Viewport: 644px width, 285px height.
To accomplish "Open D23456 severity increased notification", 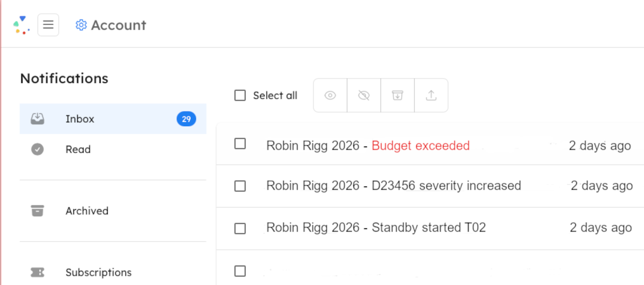I will (393, 186).
